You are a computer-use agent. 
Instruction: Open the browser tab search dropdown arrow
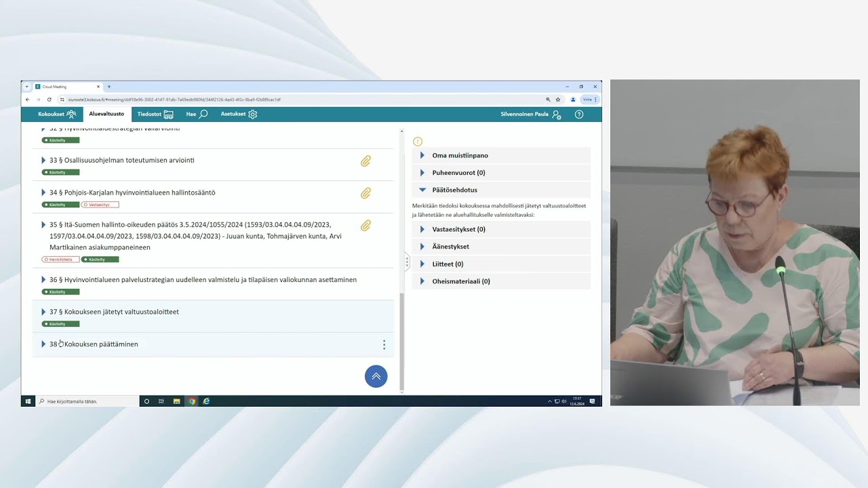pos(27,87)
